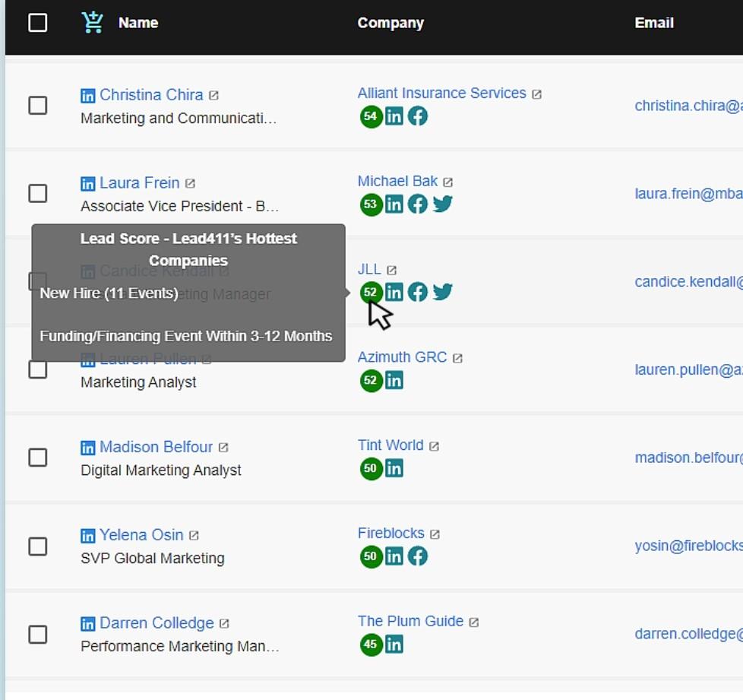This screenshot has width=743, height=700.
Task: Open Azimuth GRC company link
Action: click(x=403, y=357)
